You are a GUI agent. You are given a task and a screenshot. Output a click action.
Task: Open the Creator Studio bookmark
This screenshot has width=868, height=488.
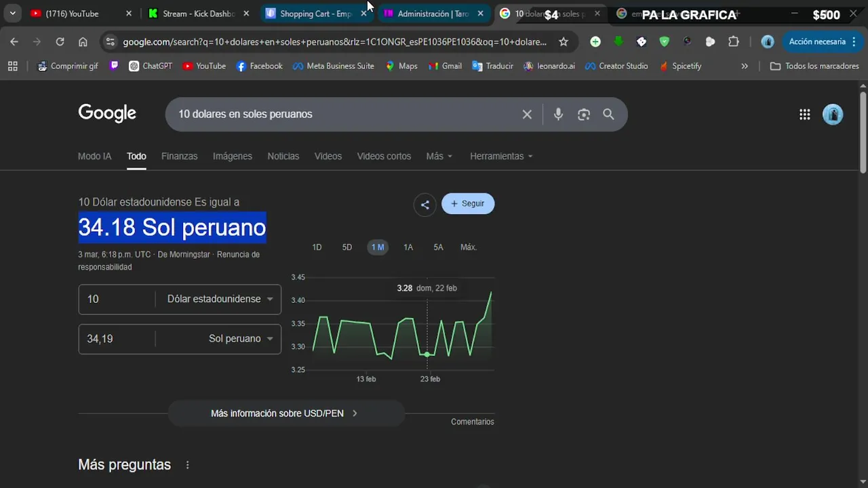[616, 66]
